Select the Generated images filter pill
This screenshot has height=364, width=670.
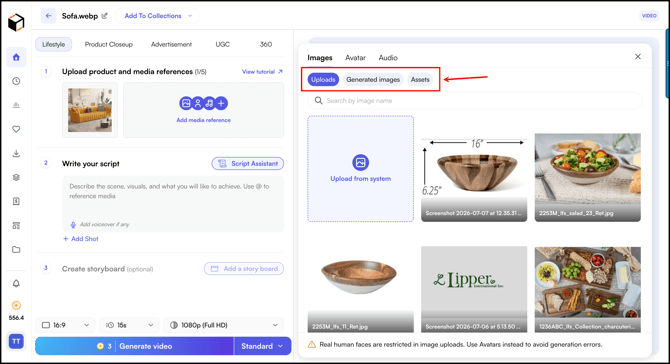tap(373, 79)
